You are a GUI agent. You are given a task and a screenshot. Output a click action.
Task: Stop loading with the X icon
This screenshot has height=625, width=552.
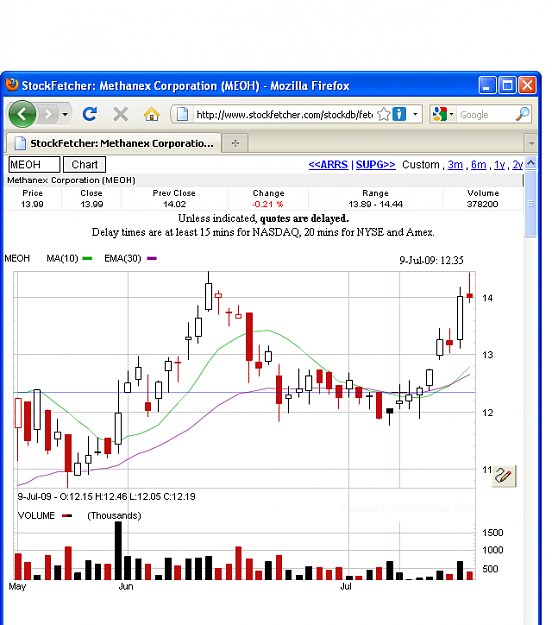[120, 114]
